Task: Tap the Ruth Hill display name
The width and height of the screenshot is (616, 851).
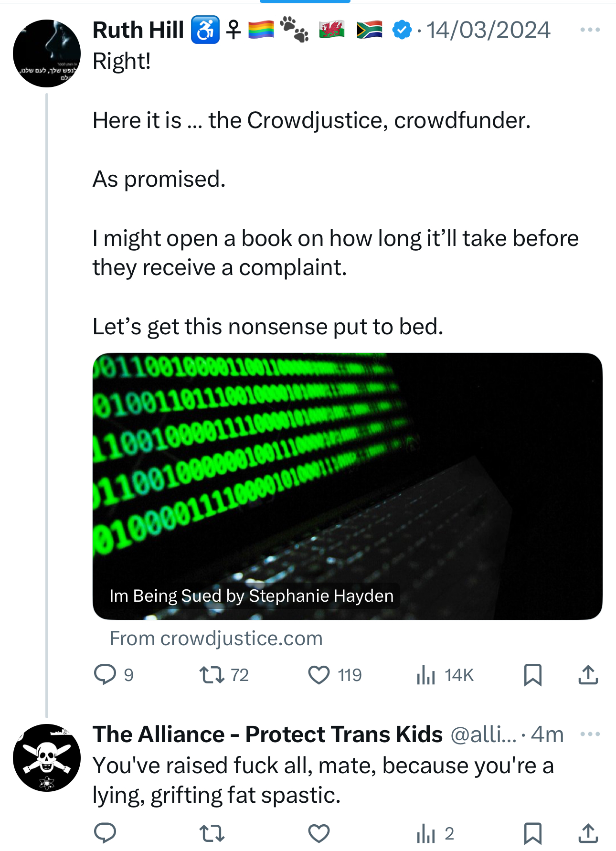Action: (x=138, y=30)
